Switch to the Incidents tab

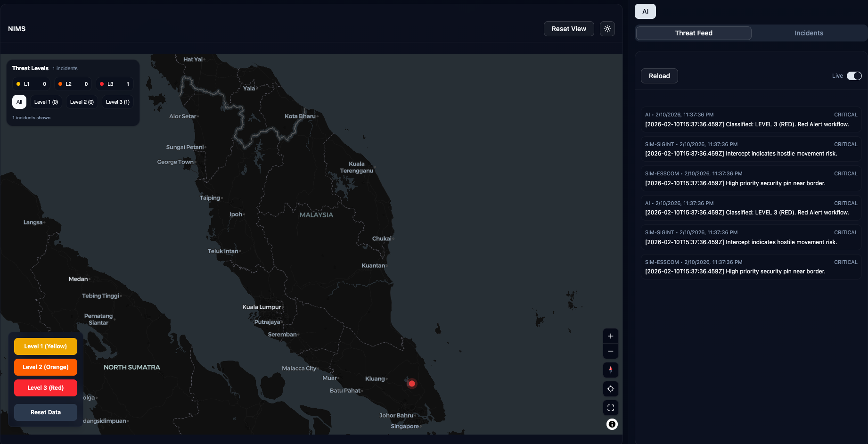point(809,33)
